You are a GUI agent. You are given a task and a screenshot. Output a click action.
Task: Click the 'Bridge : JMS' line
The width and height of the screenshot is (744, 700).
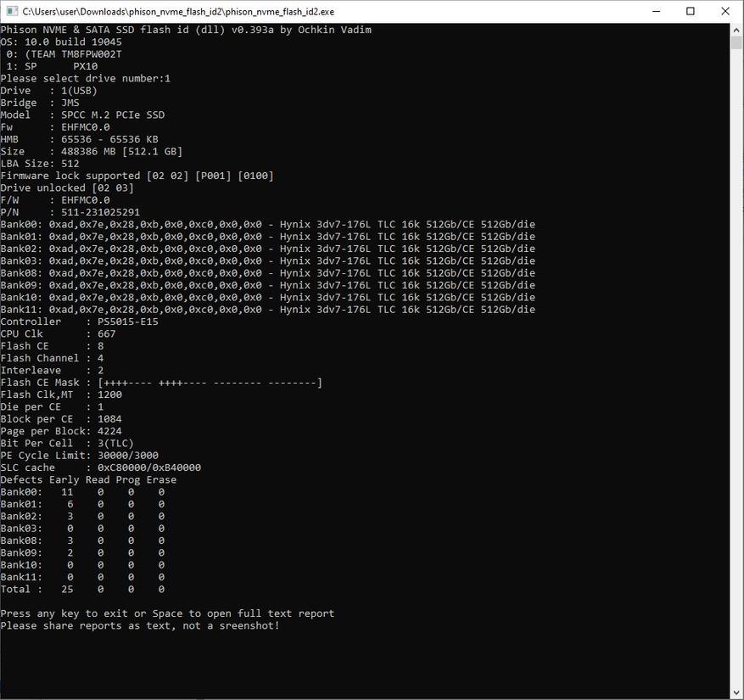[40, 103]
